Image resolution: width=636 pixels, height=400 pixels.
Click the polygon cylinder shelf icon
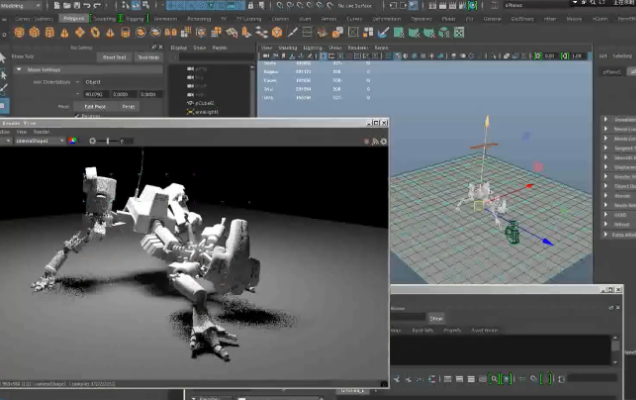[49, 32]
